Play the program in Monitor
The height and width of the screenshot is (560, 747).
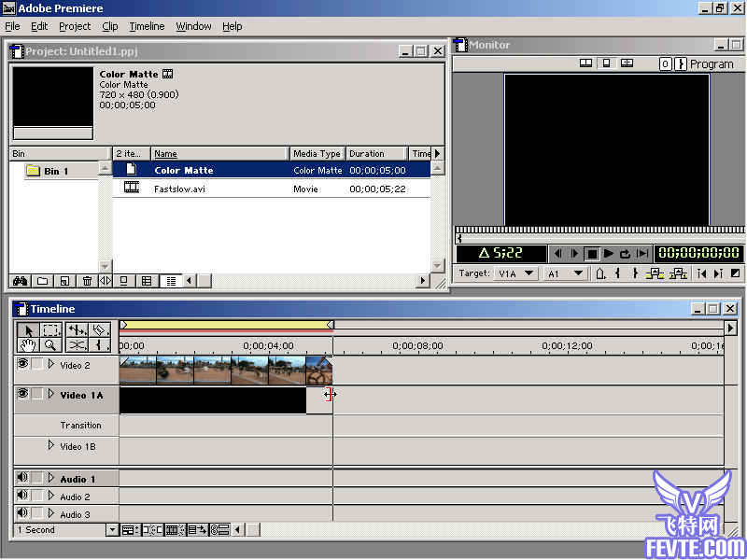(609, 254)
